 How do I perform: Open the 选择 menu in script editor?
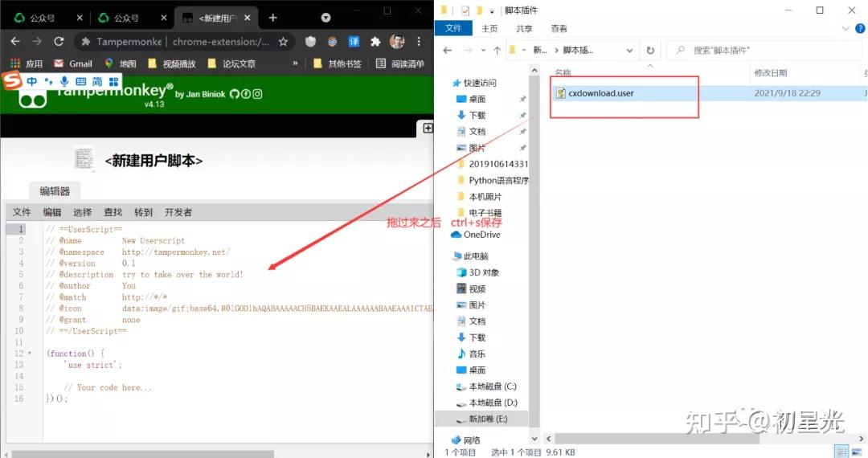[x=83, y=212]
